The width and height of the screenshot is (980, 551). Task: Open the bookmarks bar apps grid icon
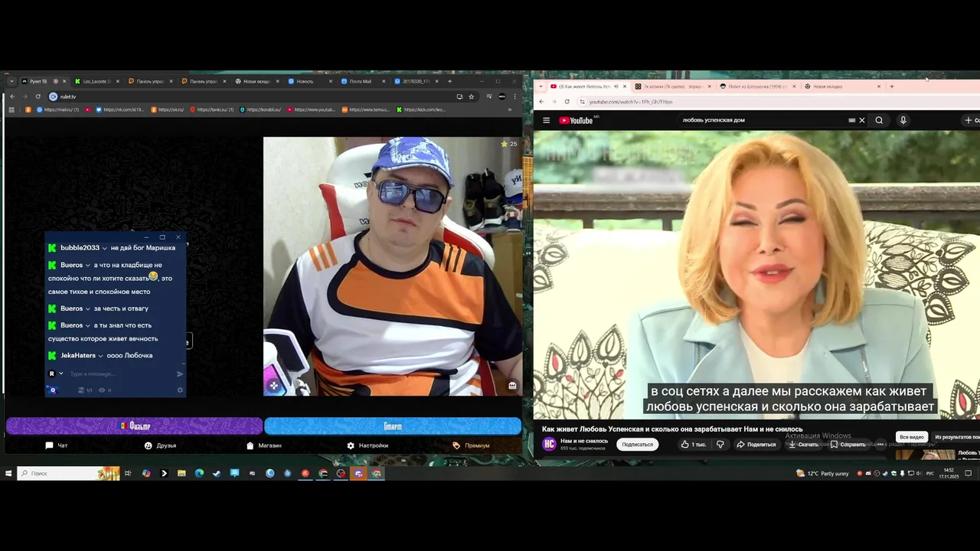coord(11,109)
